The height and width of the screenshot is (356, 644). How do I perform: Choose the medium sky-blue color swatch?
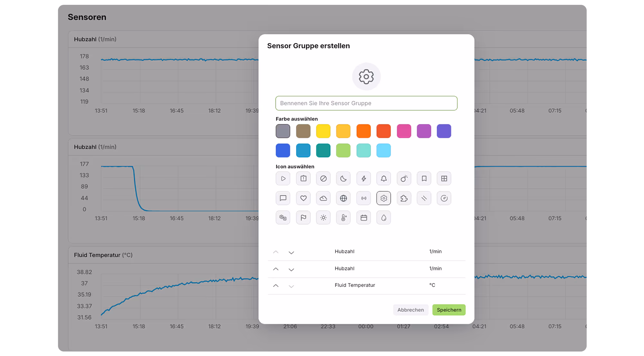point(303,151)
